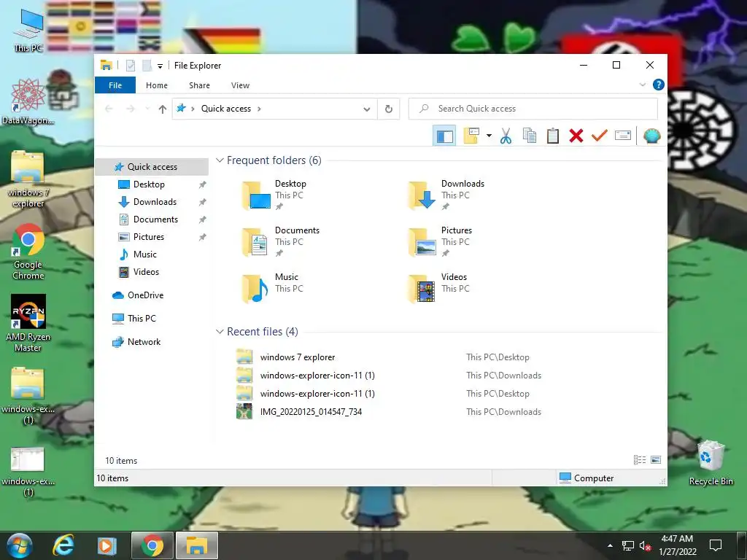Viewport: 747px width, 560px height.
Task: Switch to the View ribbon tab
Action: (x=240, y=85)
